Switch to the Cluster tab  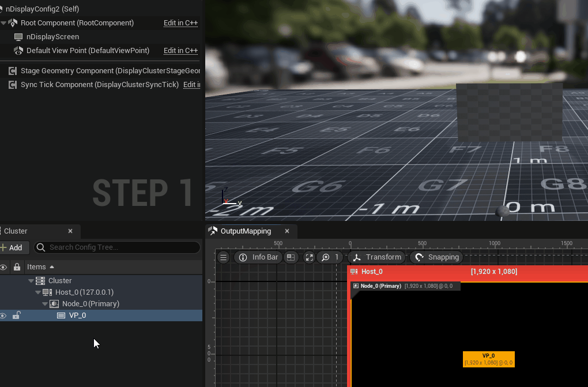click(x=16, y=231)
